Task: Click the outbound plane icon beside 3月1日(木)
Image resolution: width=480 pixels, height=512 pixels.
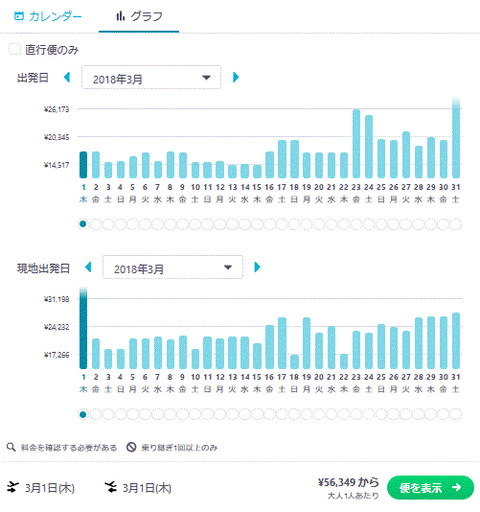Action: click(x=13, y=487)
